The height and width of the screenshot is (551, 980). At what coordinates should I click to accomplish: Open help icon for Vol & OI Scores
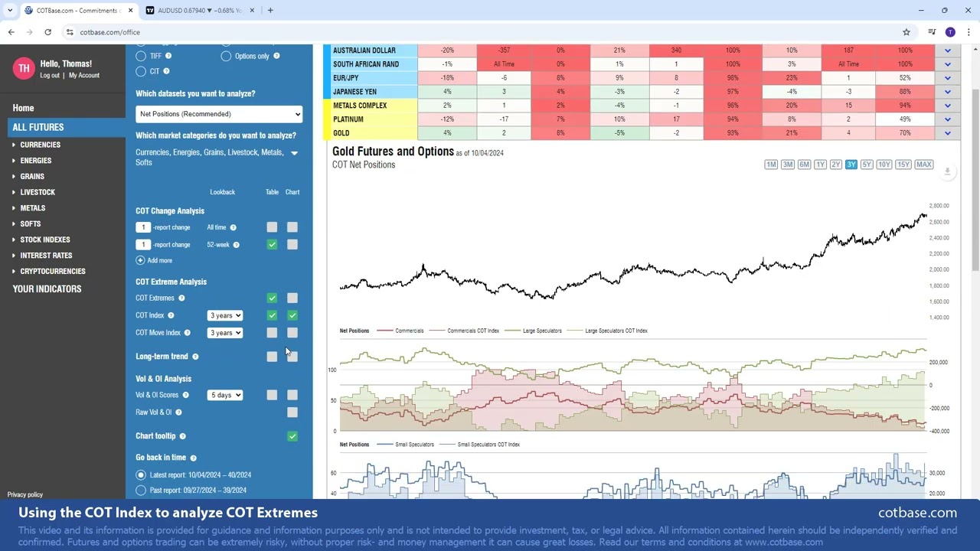[185, 396]
